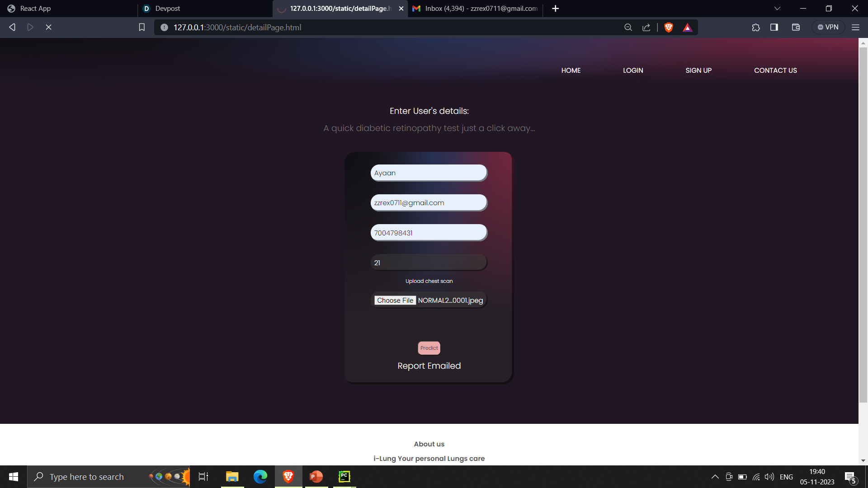The image size is (868, 488).
Task: Open the extensions puzzle icon
Action: tap(756, 28)
